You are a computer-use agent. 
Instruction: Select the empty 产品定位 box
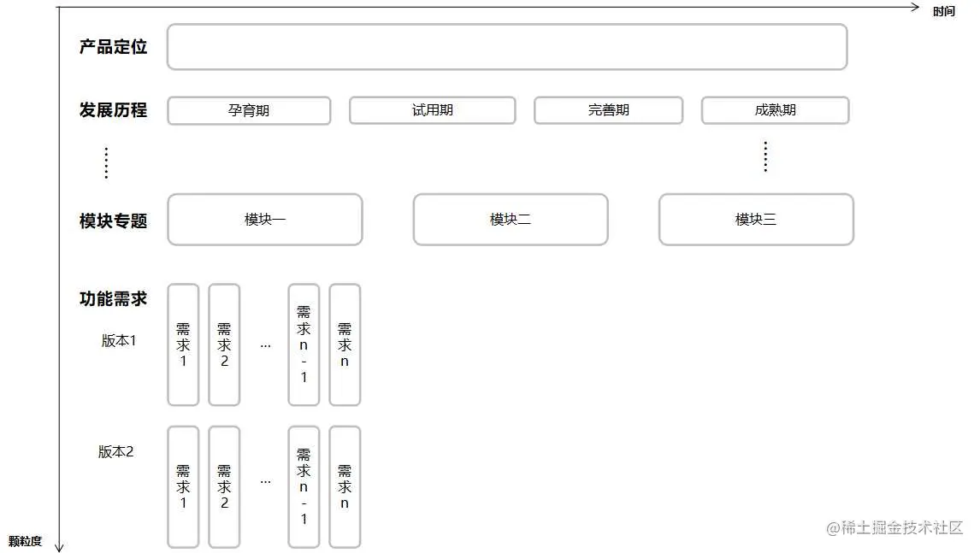(508, 47)
